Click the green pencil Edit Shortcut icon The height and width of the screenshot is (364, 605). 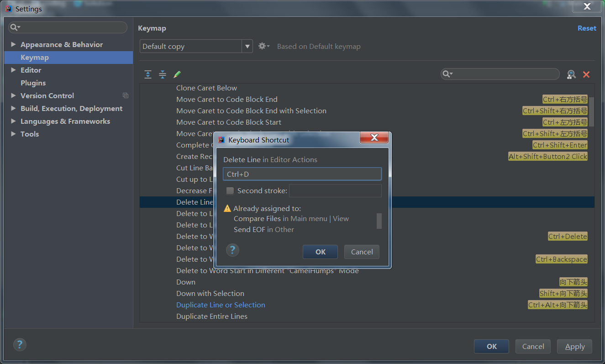(x=177, y=74)
